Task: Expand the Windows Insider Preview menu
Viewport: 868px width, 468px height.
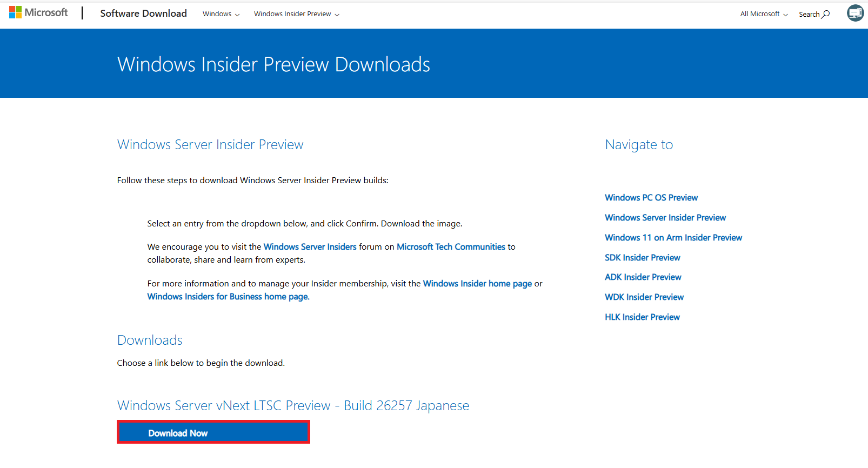Action: click(297, 14)
